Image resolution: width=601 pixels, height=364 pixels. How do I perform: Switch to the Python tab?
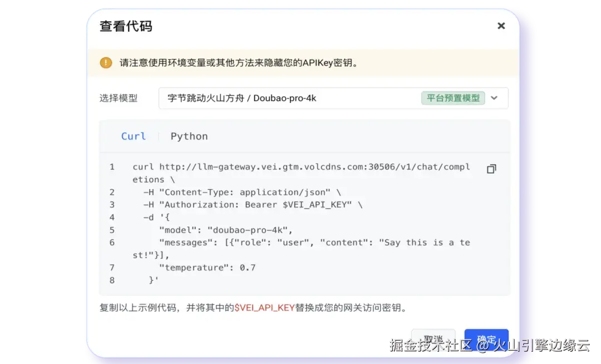pos(189,136)
